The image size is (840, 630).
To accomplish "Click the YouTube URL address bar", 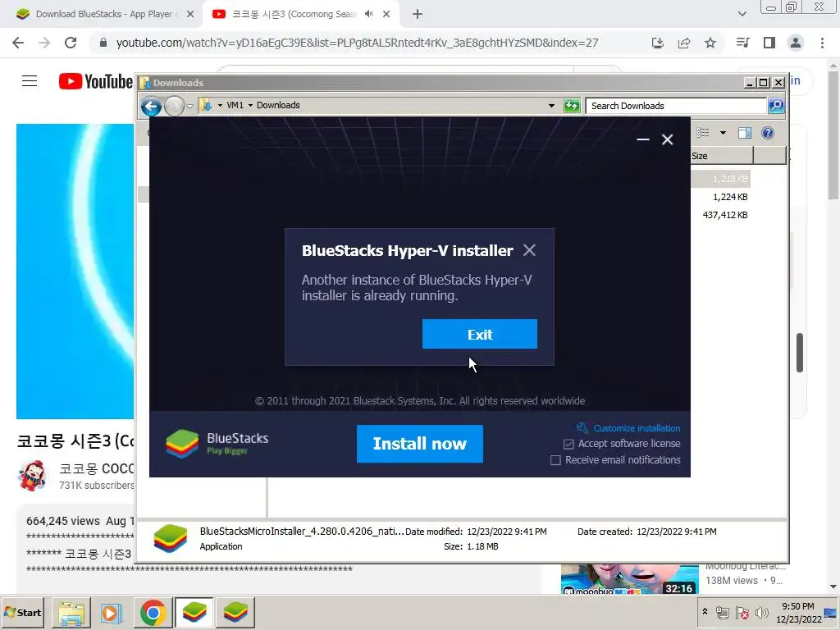I will pyautogui.click(x=357, y=43).
